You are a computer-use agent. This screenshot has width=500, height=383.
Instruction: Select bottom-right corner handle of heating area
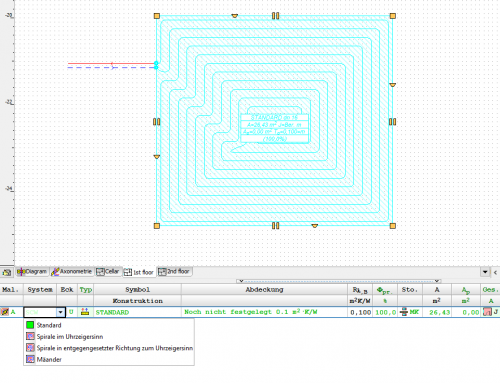(x=393, y=226)
